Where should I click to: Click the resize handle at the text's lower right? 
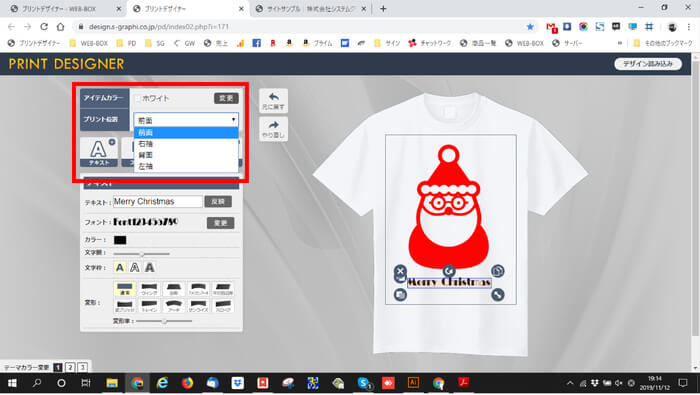click(x=497, y=295)
